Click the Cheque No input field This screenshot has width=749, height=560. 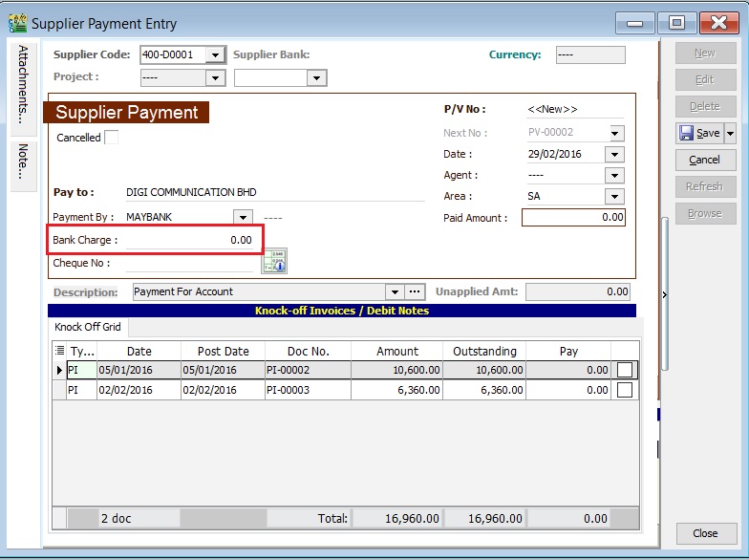(191, 263)
